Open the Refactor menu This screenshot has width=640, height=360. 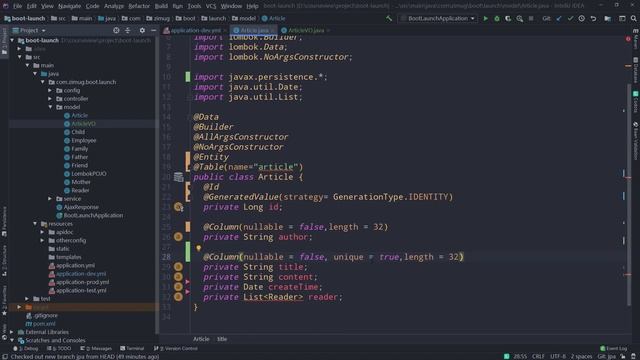point(139,6)
